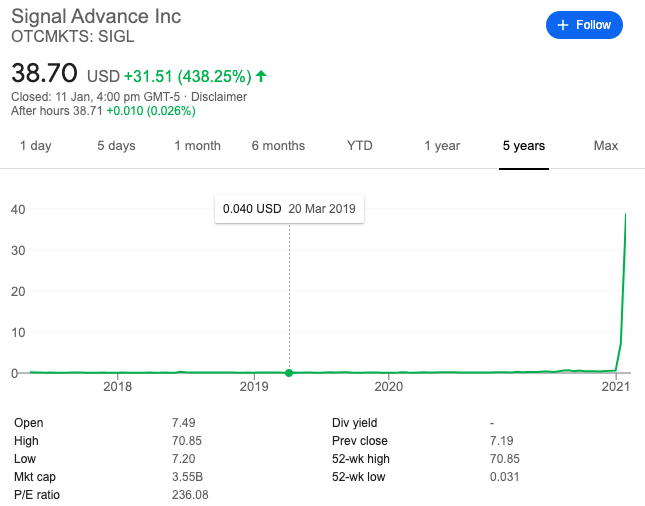Switch to the 1 month tab
The image size is (645, 506).
tap(197, 146)
